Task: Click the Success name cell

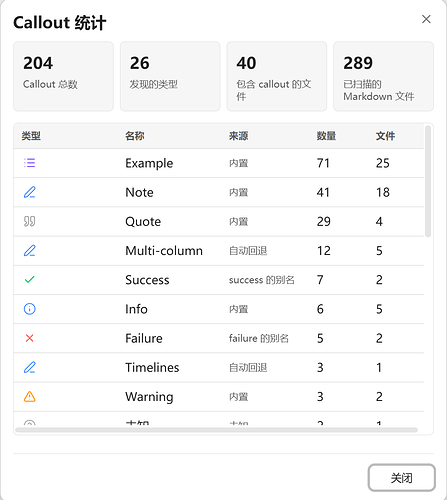Action: click(147, 280)
